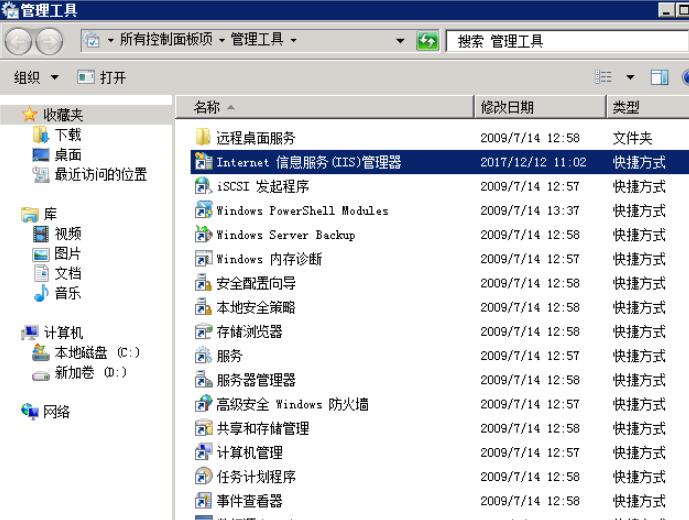The width and height of the screenshot is (689, 520).
Task: Click the change view icon
Action: click(603, 77)
